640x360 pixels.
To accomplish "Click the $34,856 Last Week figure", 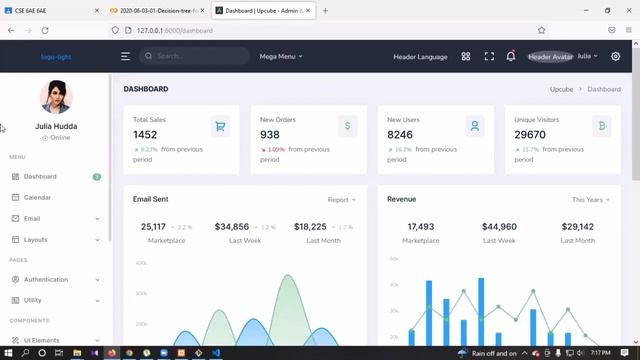I will (232, 227).
